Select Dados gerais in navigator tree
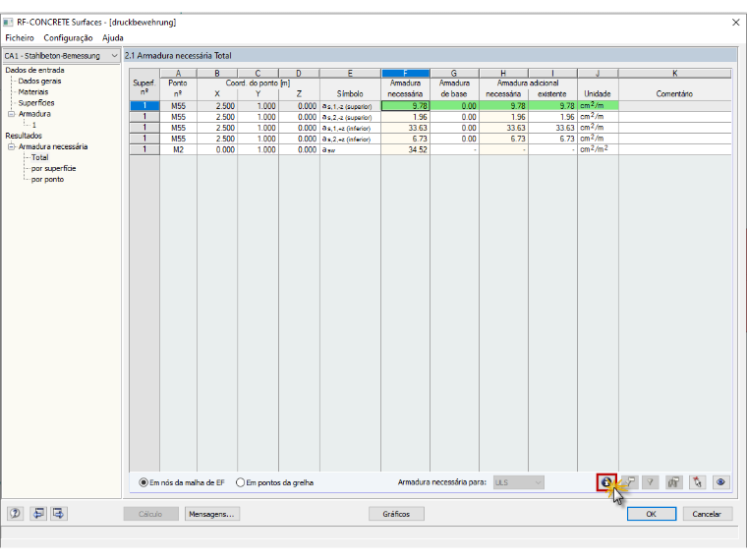 pos(39,81)
